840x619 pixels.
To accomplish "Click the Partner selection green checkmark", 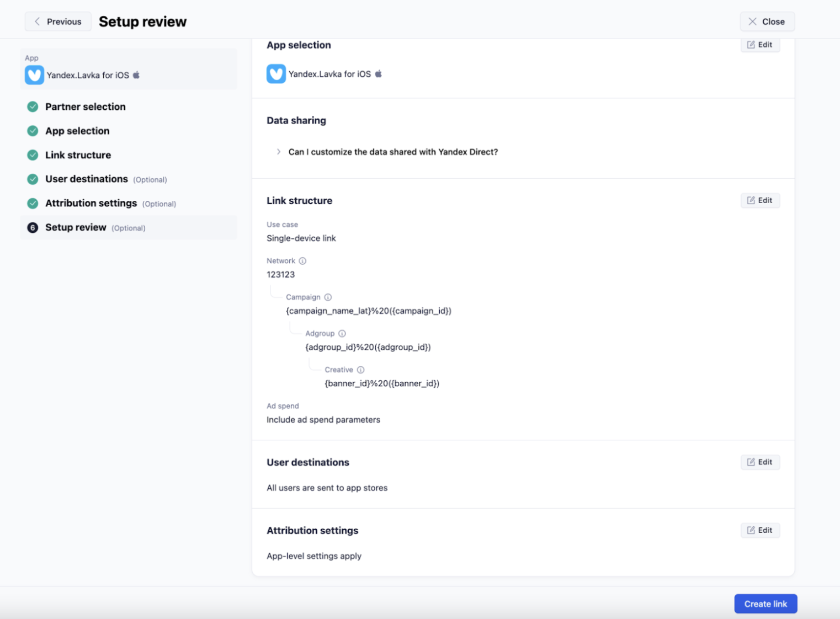I will coord(33,106).
